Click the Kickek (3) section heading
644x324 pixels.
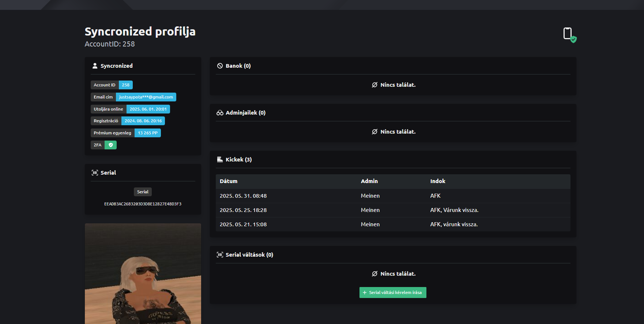pos(238,160)
